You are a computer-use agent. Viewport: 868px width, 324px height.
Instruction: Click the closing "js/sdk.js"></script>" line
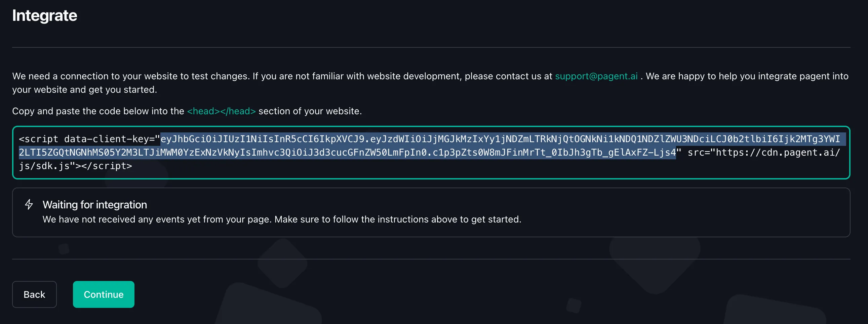[76, 166]
